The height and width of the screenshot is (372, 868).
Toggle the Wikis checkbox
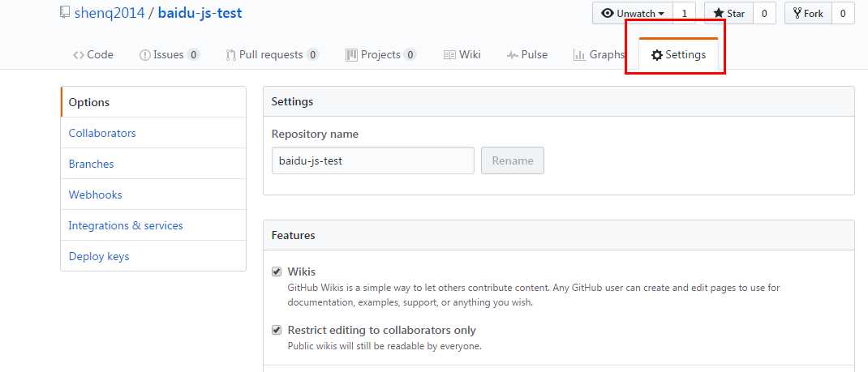(x=277, y=272)
